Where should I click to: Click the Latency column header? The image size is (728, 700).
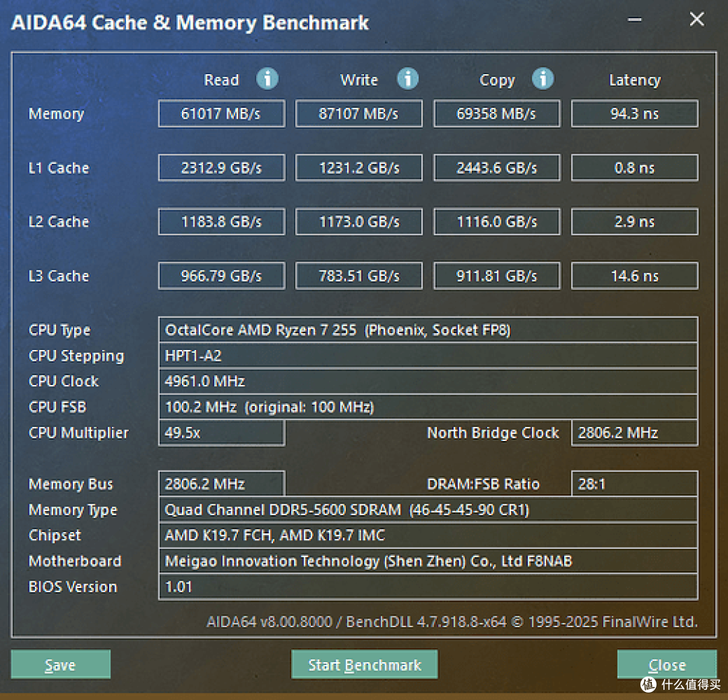pos(635,80)
